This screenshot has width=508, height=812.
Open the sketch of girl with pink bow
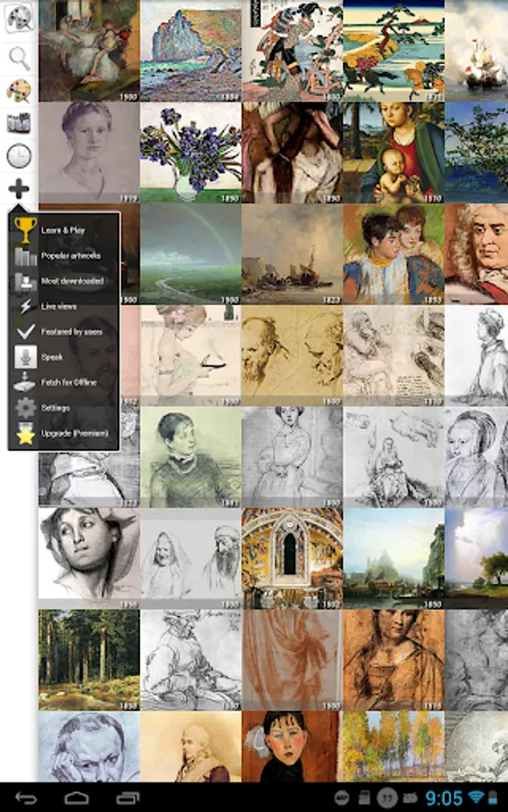[x=190, y=355]
